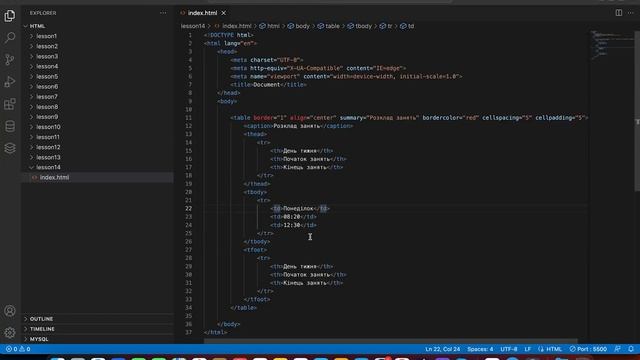Screen dimensions: 640x360
Task: Click the caption tag on line 12
Action: pos(258,126)
